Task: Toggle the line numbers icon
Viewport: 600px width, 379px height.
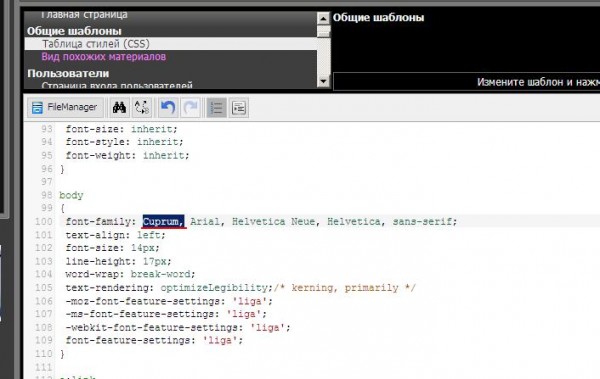Action: point(216,108)
